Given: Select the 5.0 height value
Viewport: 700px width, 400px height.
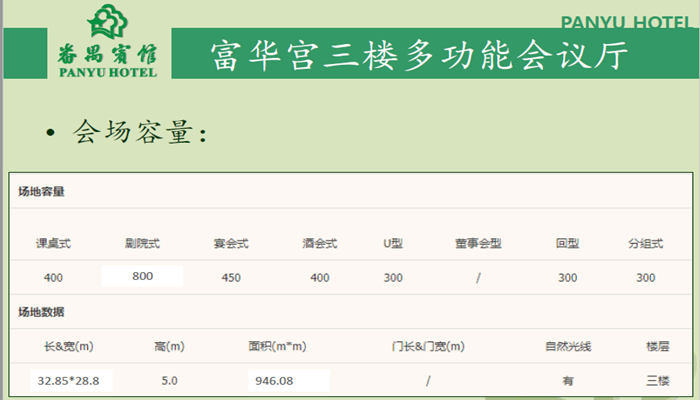Looking at the screenshot, I should click(x=170, y=380).
